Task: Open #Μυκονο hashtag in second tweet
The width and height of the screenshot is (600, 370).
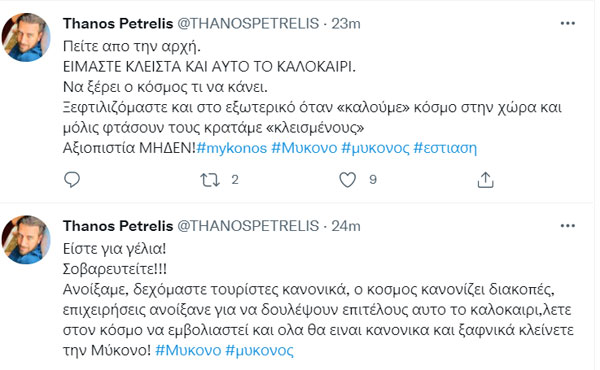Action: (188, 350)
